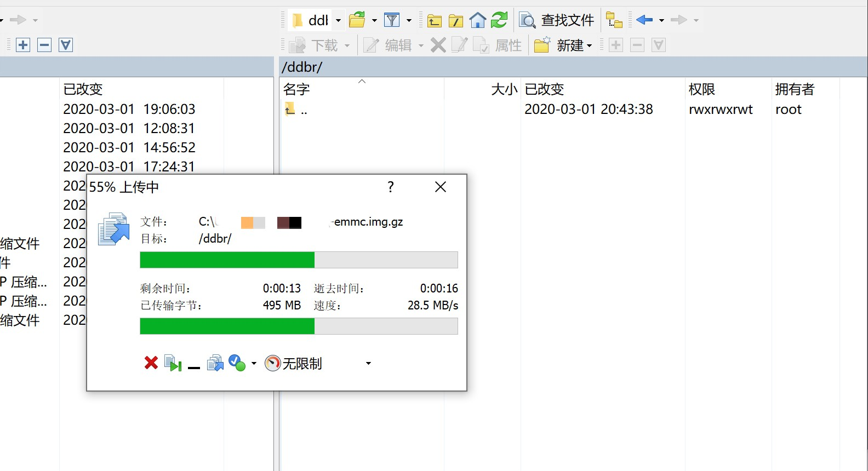Move transfer to background queue
Viewport: 868px width, 471px height.
click(215, 363)
